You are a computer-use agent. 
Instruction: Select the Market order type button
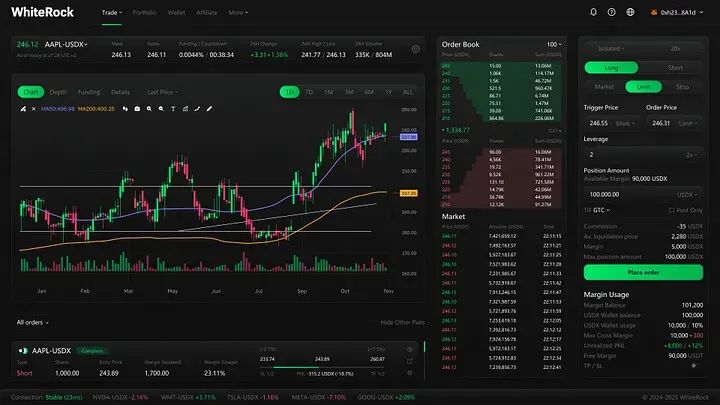coord(605,87)
